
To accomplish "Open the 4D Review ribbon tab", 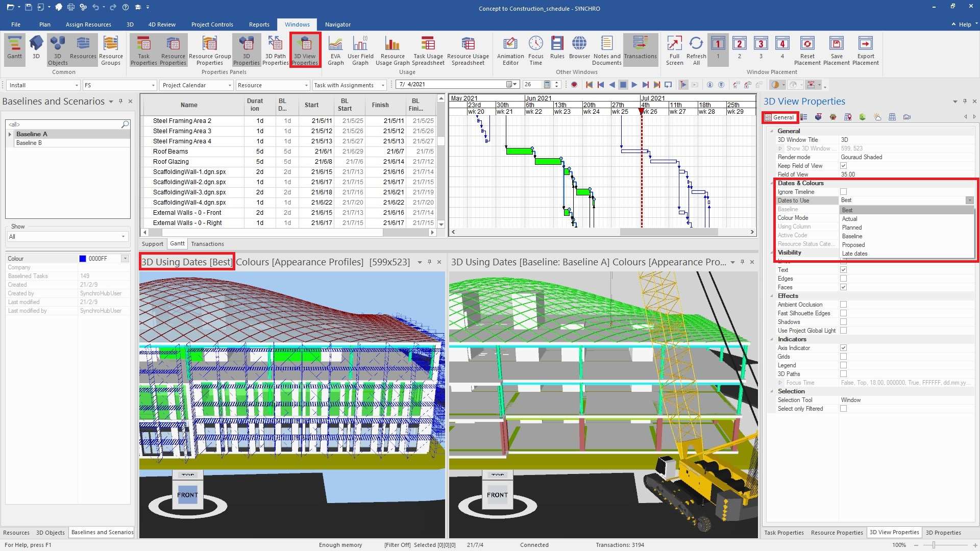I will (x=162, y=24).
